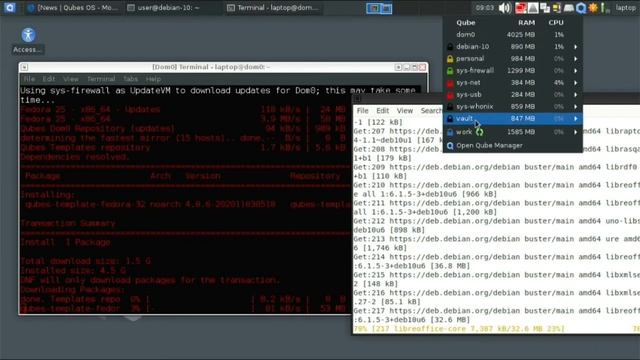Click the laptop user button in panel
This screenshot has height=360, width=640.
click(x=625, y=8)
